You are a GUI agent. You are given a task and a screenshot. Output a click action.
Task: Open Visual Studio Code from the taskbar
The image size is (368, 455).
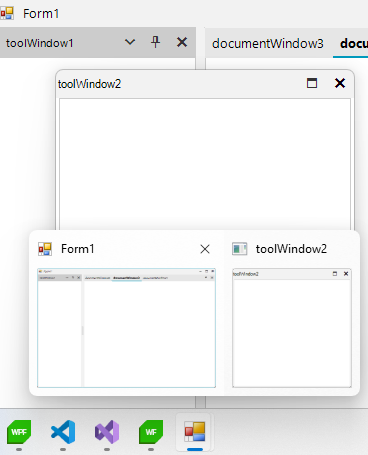(63, 432)
